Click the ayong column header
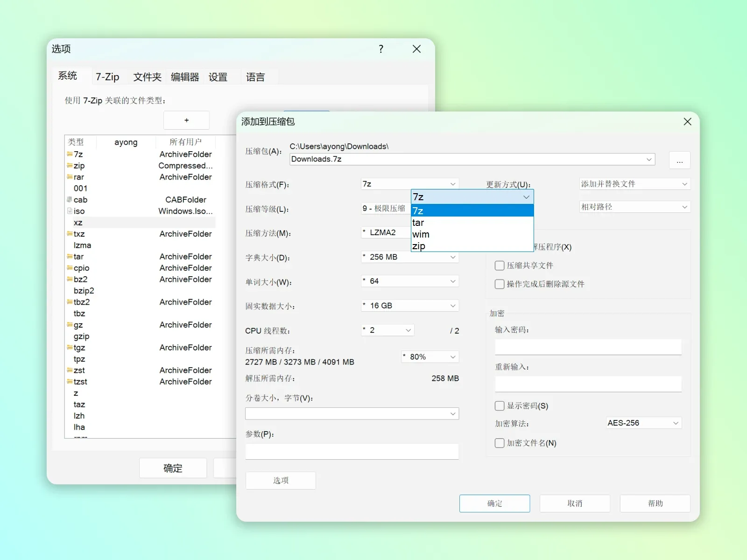747x560 pixels. tap(126, 142)
